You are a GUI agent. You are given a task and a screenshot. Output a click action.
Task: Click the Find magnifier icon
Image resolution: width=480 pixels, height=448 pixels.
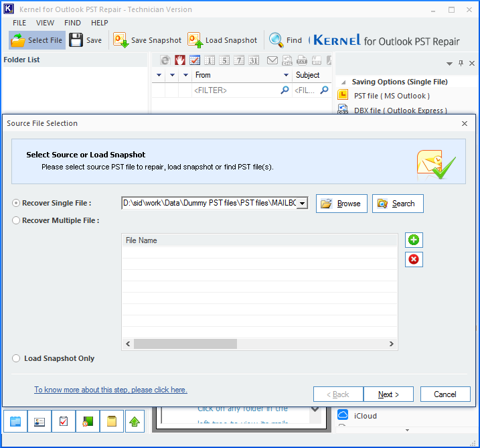(276, 40)
